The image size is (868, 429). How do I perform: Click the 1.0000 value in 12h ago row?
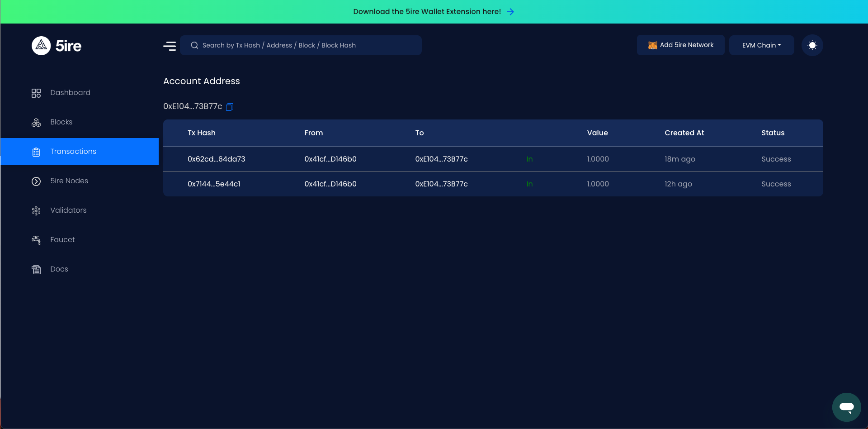click(x=598, y=184)
